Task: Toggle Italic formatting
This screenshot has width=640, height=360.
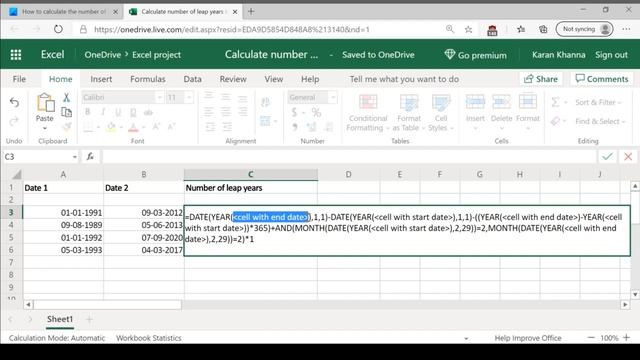Action: (x=103, y=112)
